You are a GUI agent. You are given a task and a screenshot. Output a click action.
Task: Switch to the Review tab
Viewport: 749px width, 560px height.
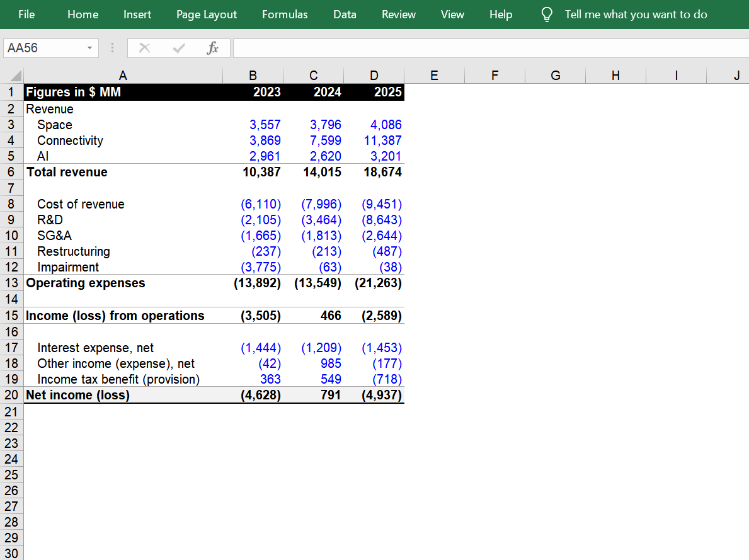[x=398, y=14]
